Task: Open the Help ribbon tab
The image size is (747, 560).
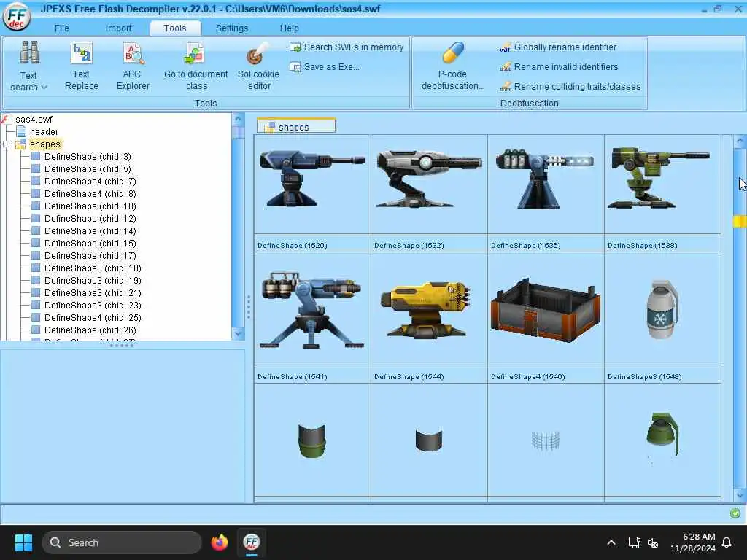Action: [289, 28]
